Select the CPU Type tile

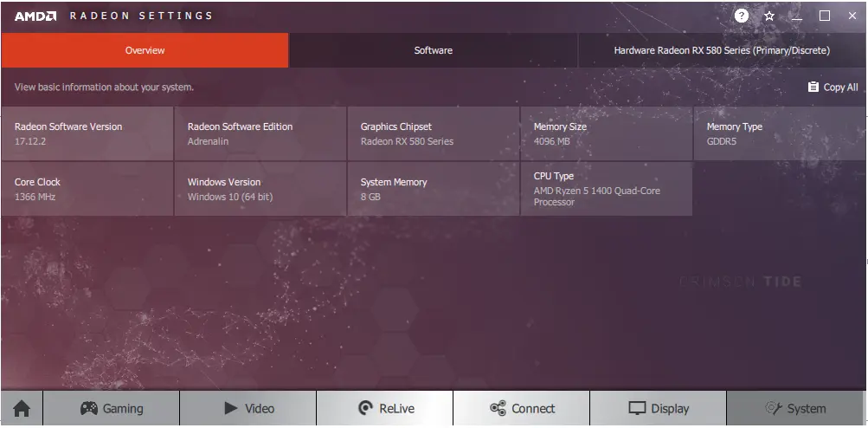[x=606, y=189]
